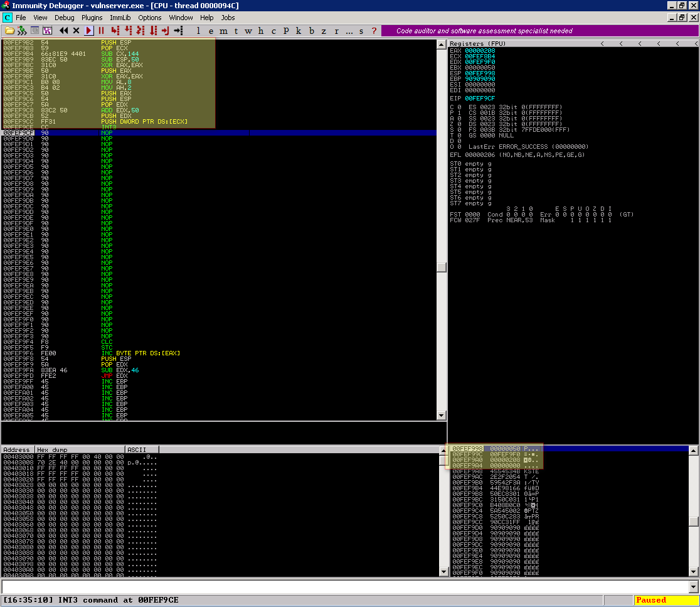Click the ESP register value 00FEF998
The image size is (700, 607).
coord(480,73)
